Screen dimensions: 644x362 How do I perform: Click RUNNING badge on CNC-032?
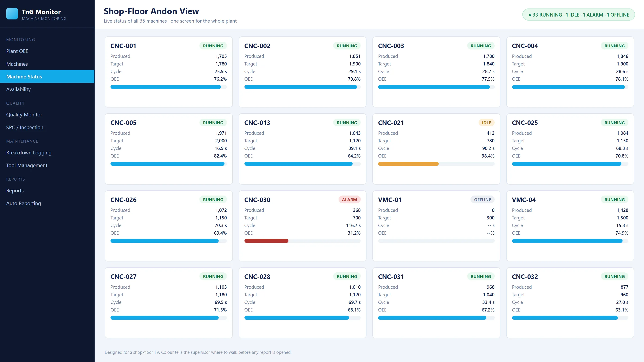[x=614, y=277]
